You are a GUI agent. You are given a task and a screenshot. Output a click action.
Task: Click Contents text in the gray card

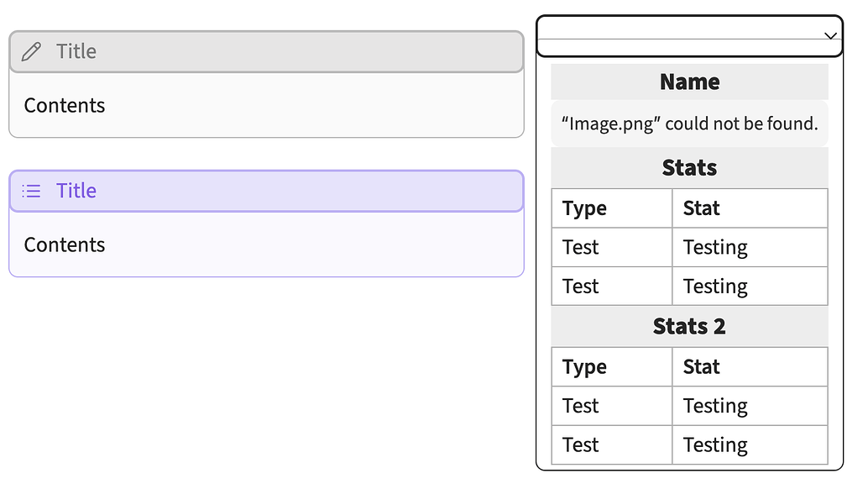tap(64, 105)
